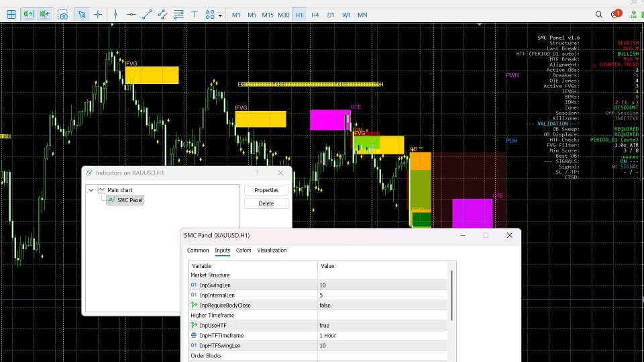Select the crosshair tool in toolbar

98,15
